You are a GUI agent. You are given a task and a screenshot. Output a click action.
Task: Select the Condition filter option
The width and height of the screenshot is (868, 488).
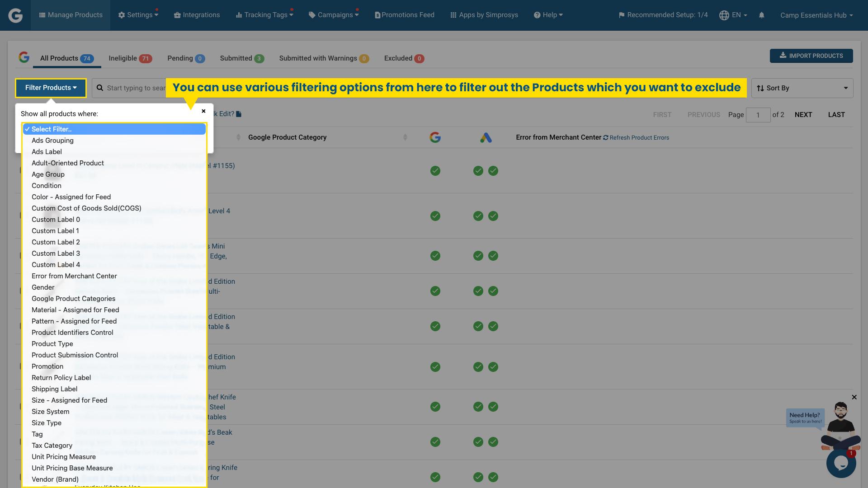pos(46,185)
